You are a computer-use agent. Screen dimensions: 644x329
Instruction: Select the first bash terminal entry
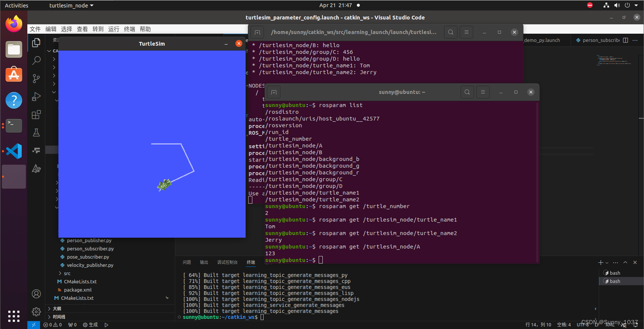click(x=621, y=273)
